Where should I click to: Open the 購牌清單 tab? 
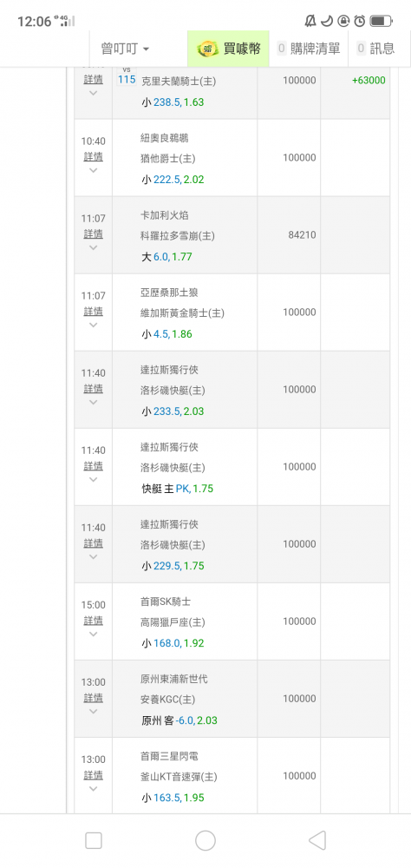click(309, 49)
